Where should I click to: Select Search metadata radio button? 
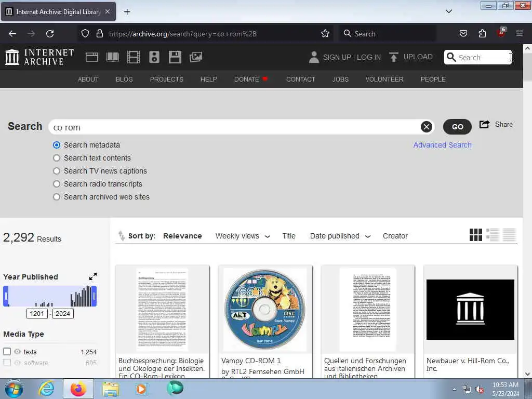[x=57, y=145]
